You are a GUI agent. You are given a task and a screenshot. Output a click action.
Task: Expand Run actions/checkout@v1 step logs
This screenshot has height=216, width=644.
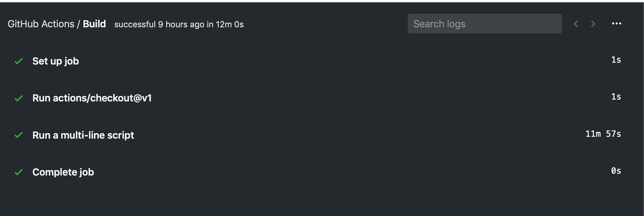pos(92,98)
